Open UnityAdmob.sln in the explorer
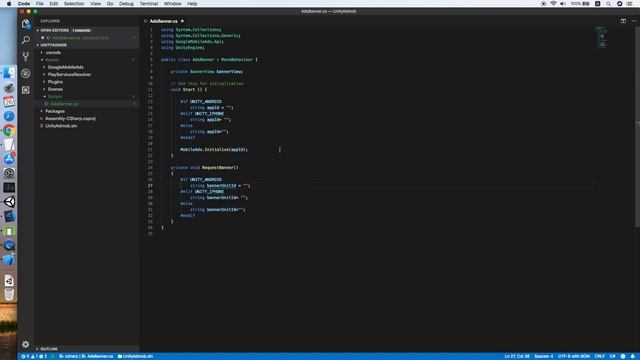 61,126
